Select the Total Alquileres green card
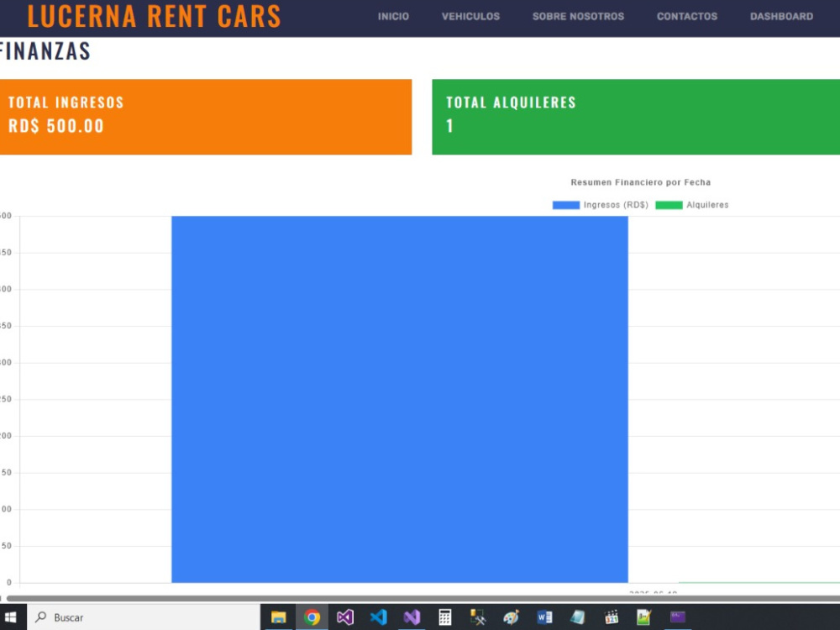 click(x=636, y=117)
